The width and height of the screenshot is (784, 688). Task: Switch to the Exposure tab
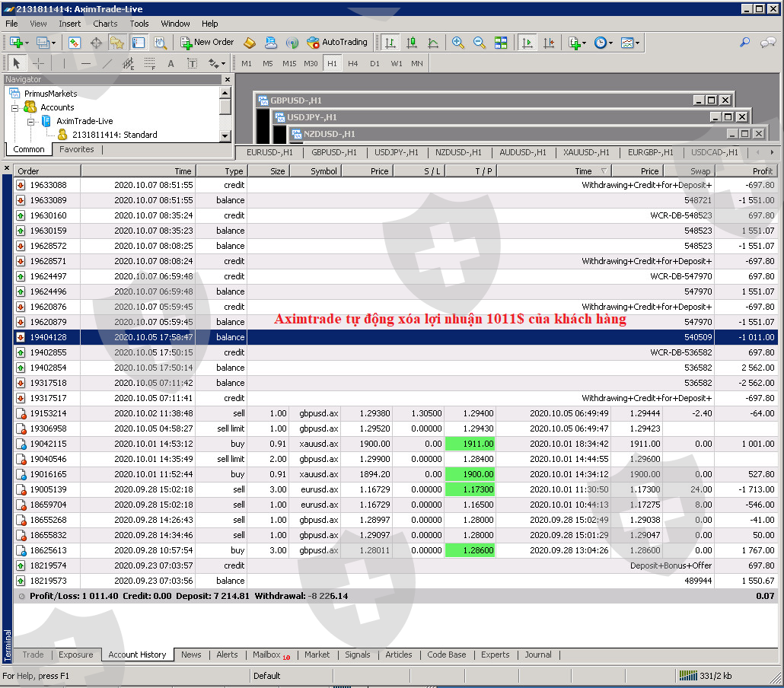(x=75, y=655)
